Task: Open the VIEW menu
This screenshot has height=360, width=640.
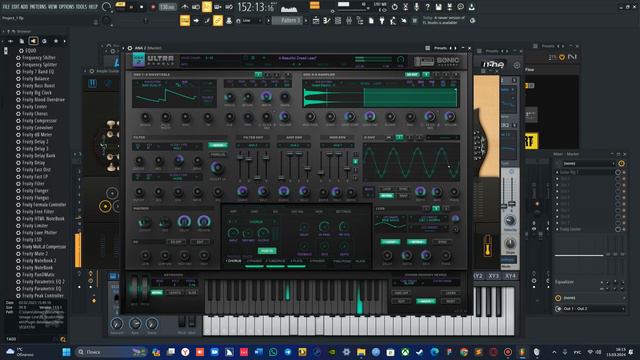Action: [x=53, y=7]
